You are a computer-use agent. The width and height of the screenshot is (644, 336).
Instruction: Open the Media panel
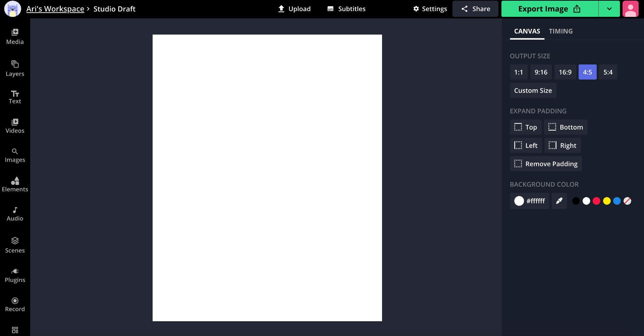[x=15, y=37]
